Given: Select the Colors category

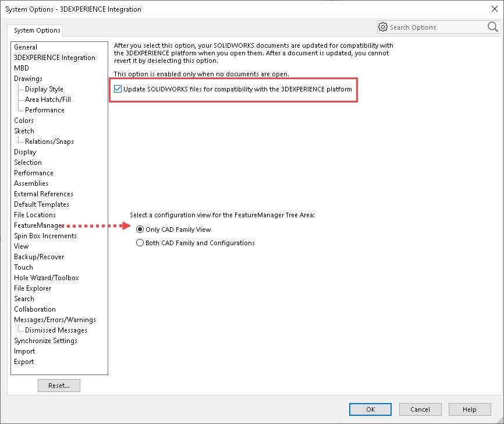Looking at the screenshot, I should 24,121.
